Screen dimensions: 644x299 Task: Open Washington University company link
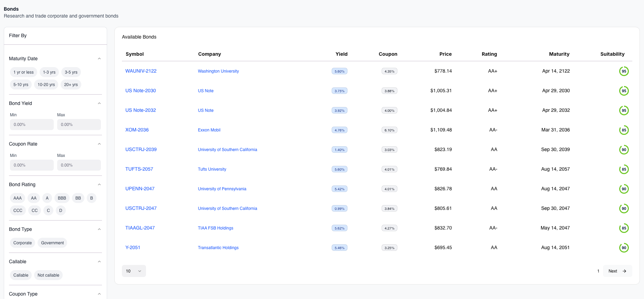tap(218, 71)
